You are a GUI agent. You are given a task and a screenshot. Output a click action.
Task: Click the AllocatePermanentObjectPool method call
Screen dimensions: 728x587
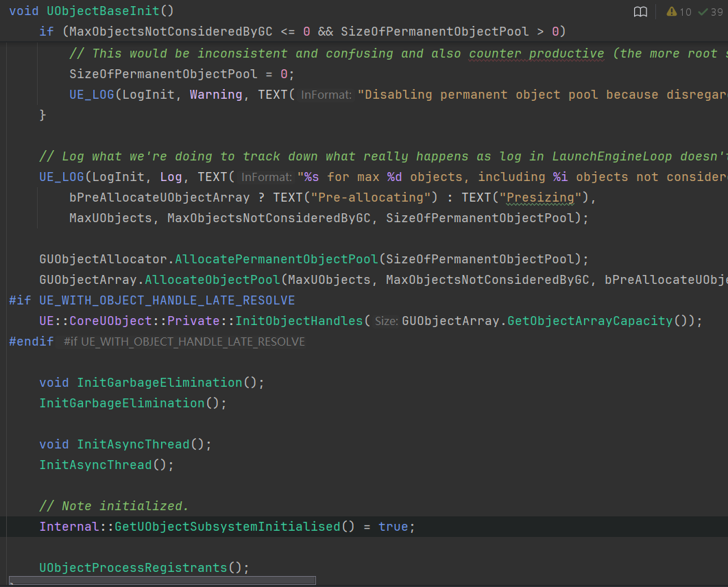(x=276, y=259)
